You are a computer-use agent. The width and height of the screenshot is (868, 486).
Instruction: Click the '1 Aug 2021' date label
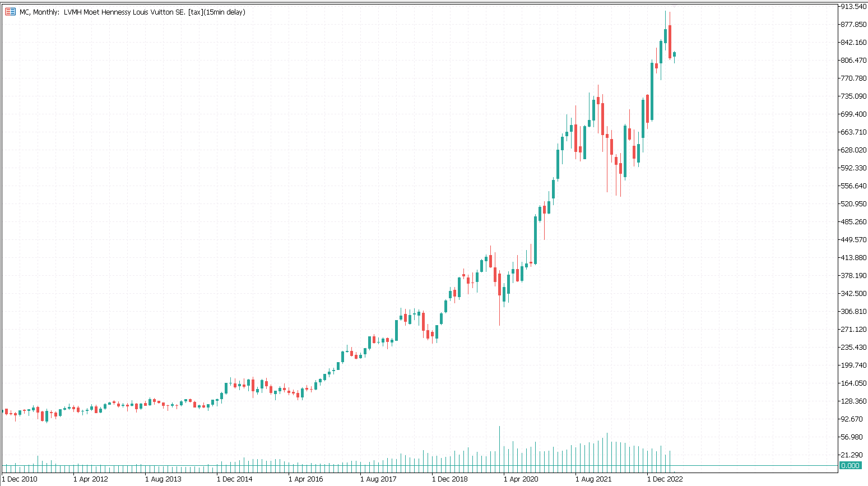point(593,479)
